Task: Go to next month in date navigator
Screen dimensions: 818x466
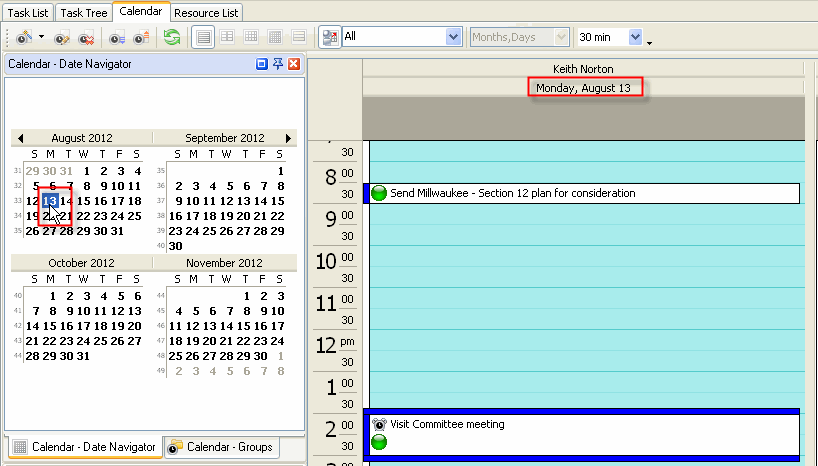Action: pos(290,138)
